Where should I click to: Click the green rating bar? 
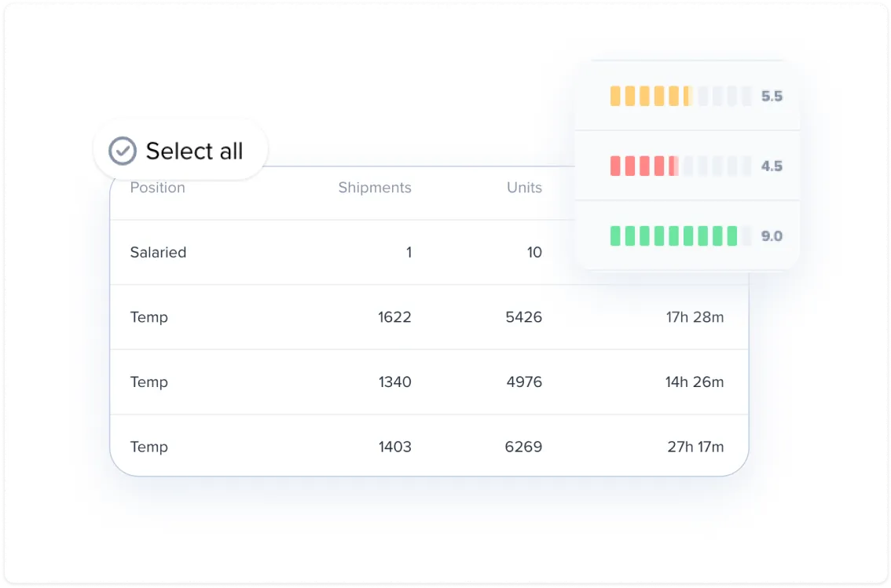(x=680, y=236)
